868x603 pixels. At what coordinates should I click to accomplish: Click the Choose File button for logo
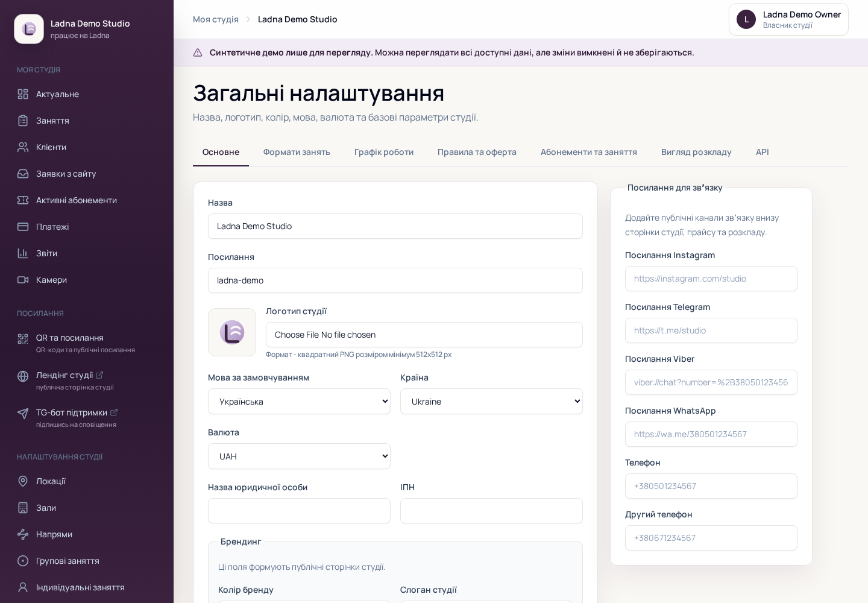[x=297, y=335]
